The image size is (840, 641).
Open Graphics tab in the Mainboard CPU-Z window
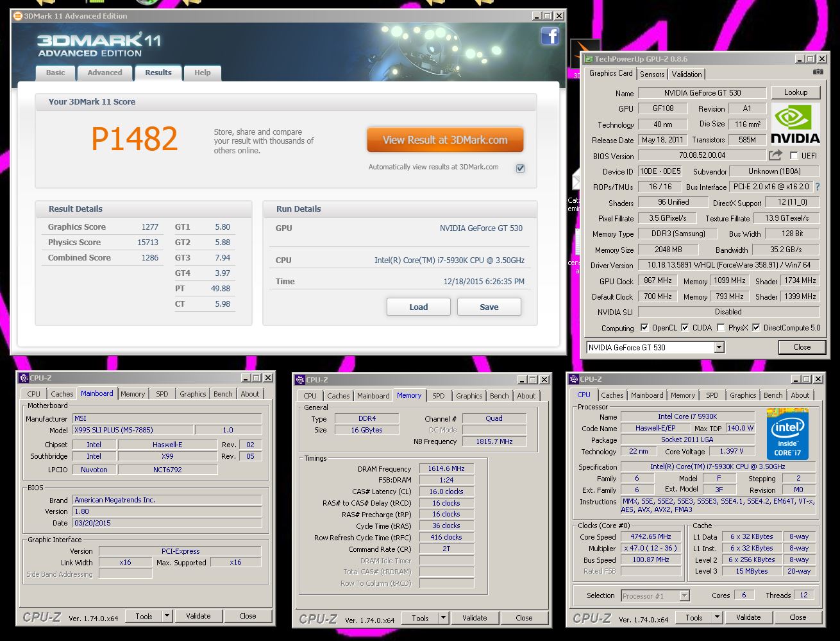[x=193, y=394]
